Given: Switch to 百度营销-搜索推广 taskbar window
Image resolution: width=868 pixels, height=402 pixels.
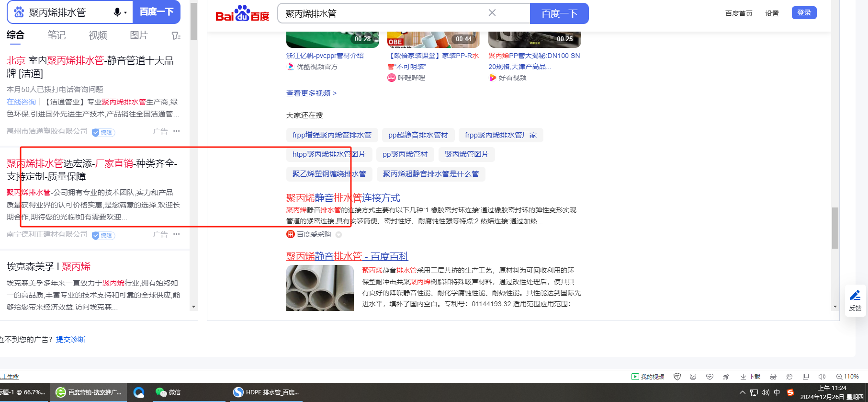Looking at the screenshot, I should 89,392.
